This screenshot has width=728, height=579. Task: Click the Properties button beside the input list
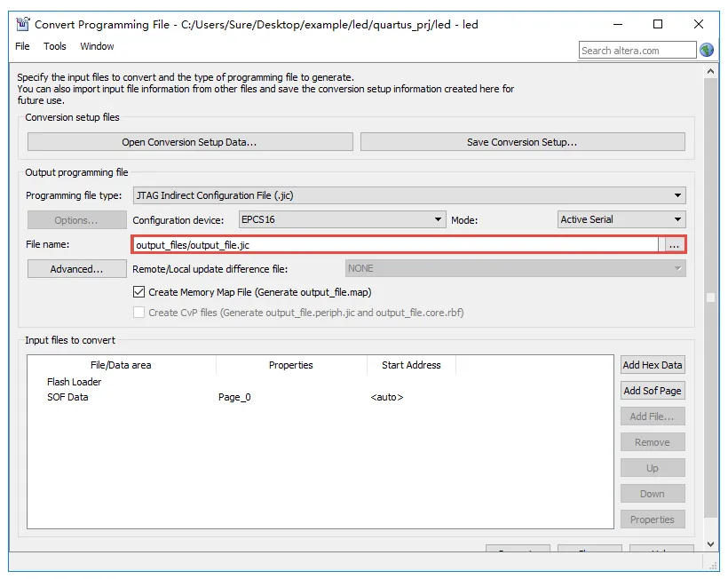(x=653, y=520)
